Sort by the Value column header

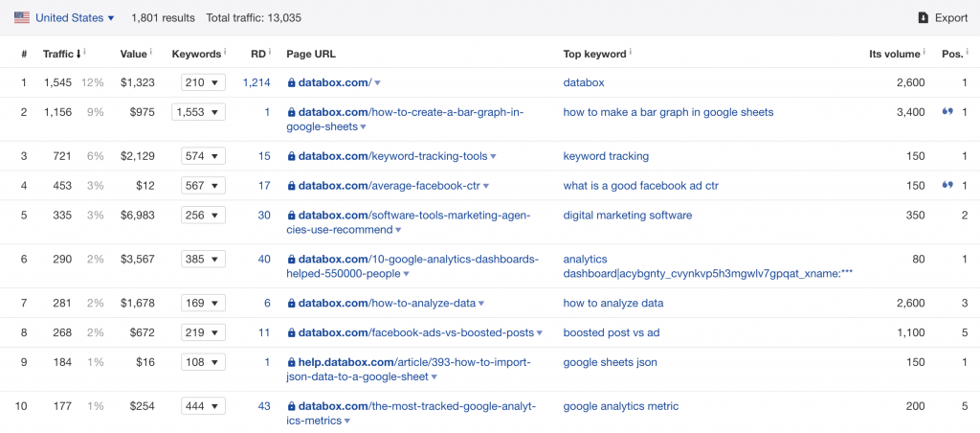pos(134,55)
